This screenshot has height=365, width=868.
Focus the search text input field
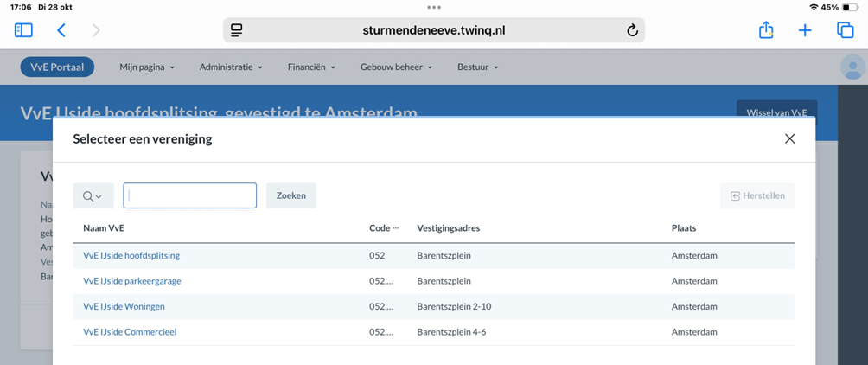190,195
